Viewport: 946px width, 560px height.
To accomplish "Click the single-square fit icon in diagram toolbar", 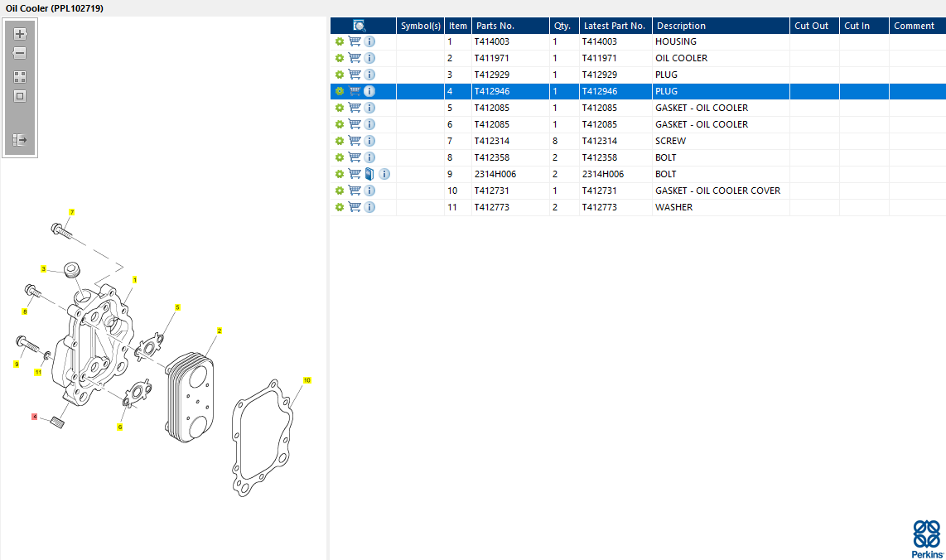I will [20, 96].
